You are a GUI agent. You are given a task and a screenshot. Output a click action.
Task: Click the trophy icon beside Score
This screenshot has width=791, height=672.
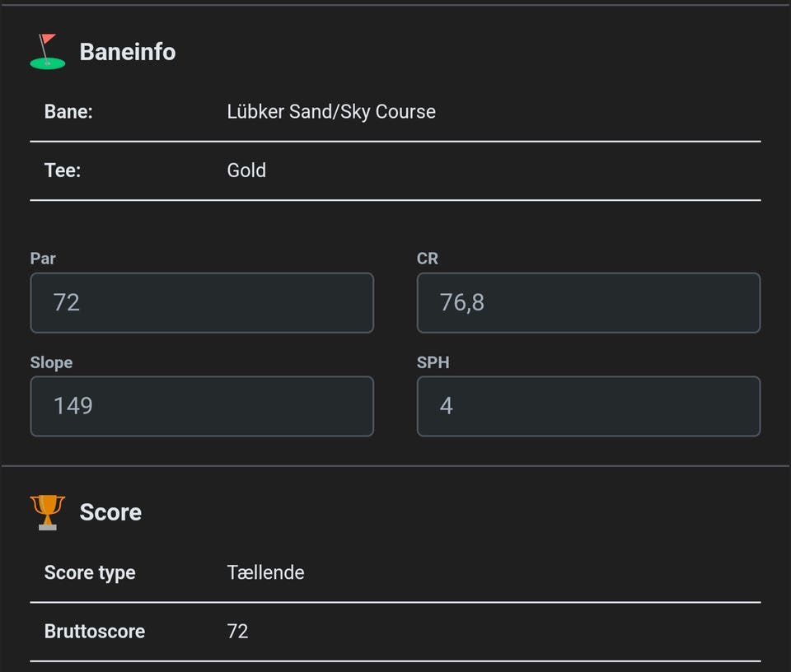[x=48, y=512]
